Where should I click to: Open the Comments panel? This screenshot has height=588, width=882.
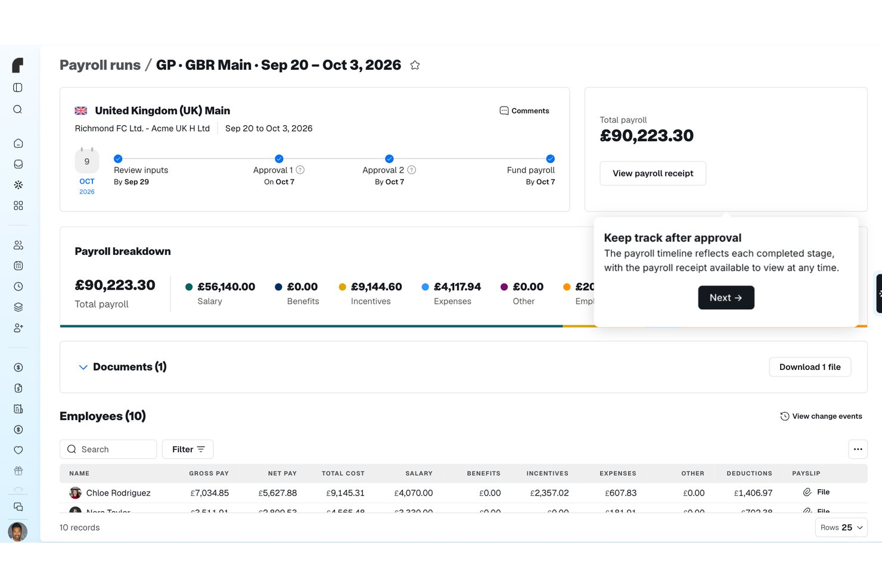(524, 111)
